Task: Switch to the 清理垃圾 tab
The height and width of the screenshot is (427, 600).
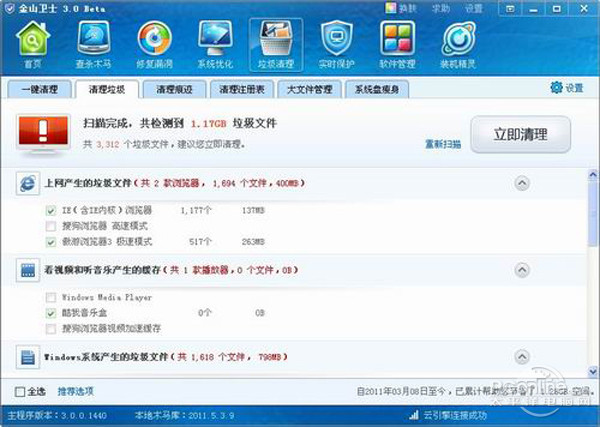Action: point(107,90)
